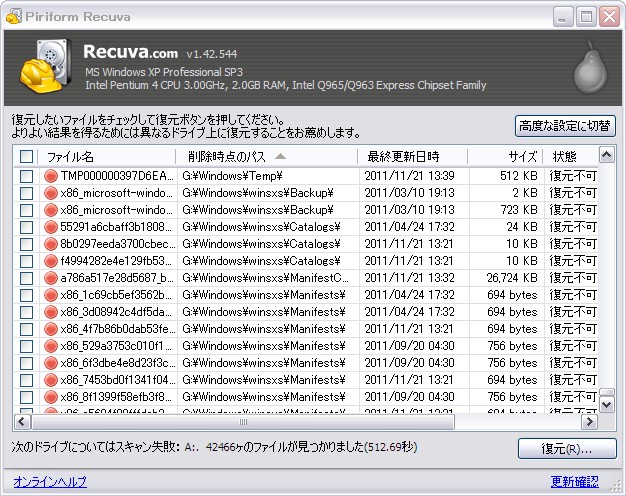Image resolution: width=626 pixels, height=496 pixels.
Task: Click the Piriform pear logo
Action: (x=590, y=68)
